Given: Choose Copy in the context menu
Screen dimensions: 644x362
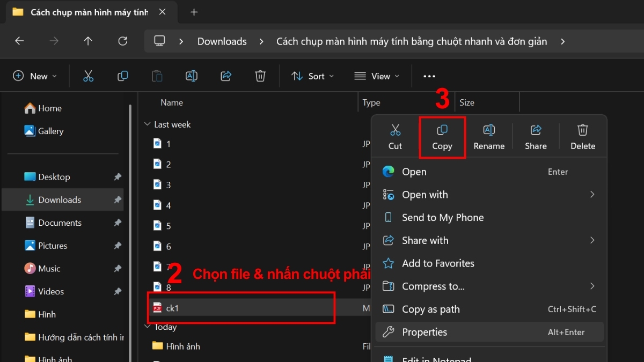Looking at the screenshot, I should pos(442,137).
